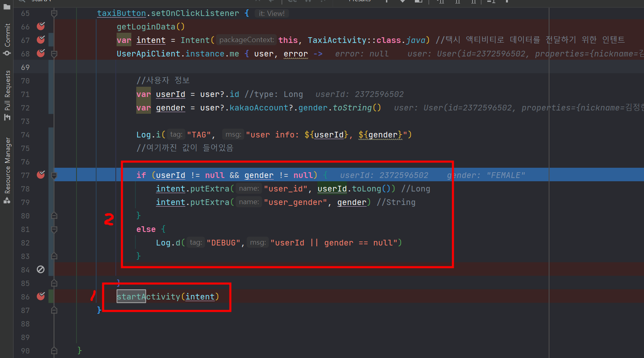Click the gender "FEMALE" debug value hint

tap(486, 175)
